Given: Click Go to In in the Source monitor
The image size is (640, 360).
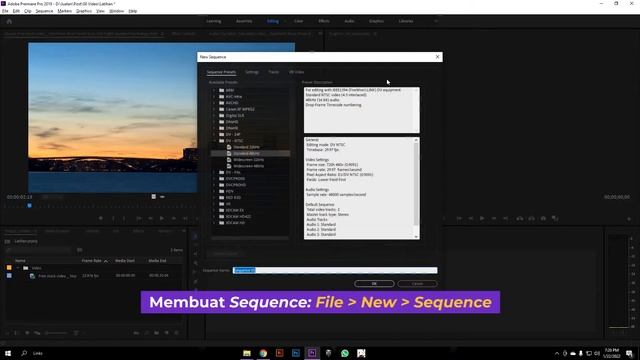Looking at the screenshot, I should pos(139,218).
